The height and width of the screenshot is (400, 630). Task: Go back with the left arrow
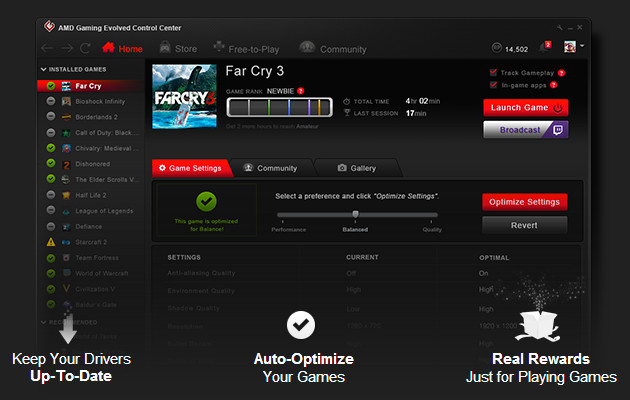coord(47,49)
